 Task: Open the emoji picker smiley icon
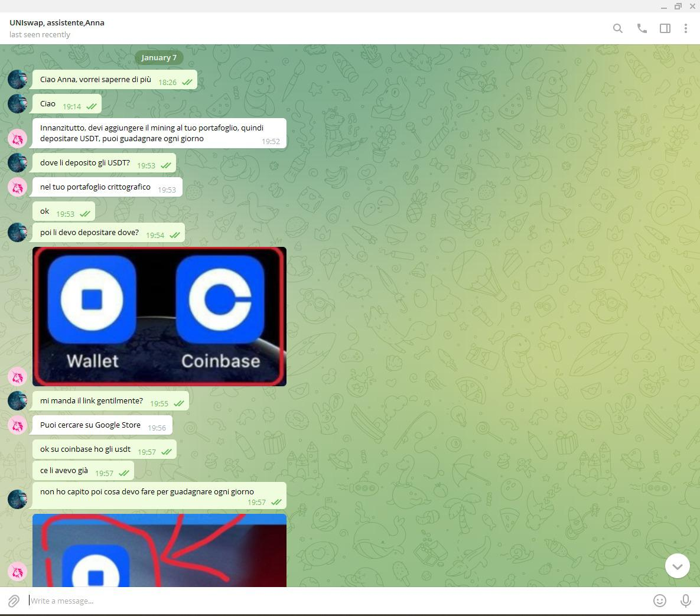[660, 601]
